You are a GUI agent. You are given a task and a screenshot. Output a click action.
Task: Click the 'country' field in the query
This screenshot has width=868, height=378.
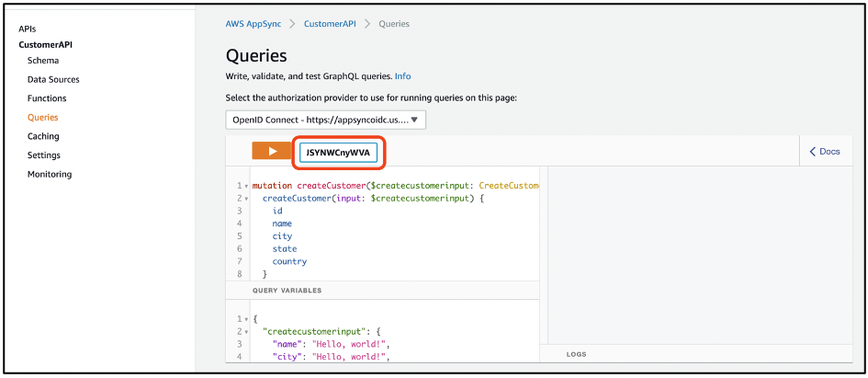pyautogui.click(x=289, y=261)
